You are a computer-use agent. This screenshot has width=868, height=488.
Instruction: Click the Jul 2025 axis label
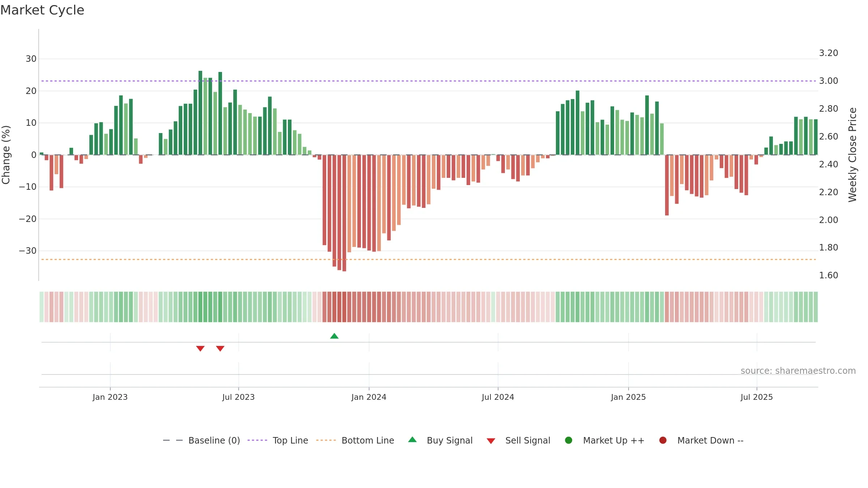pyautogui.click(x=757, y=397)
